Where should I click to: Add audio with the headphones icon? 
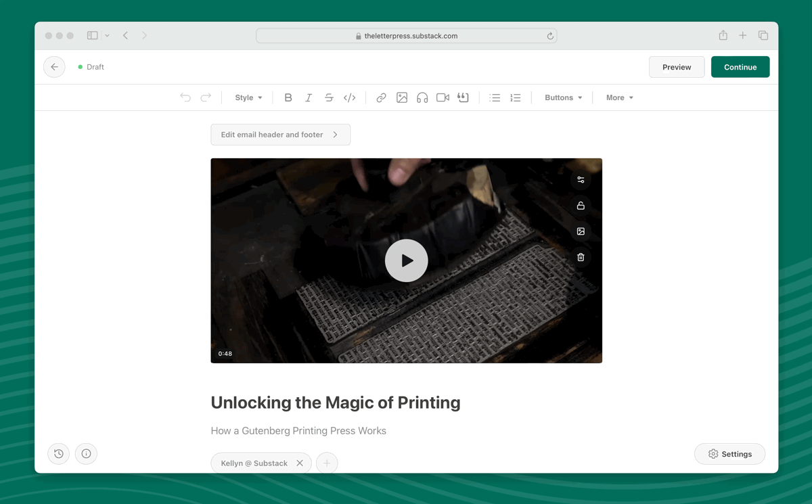422,97
